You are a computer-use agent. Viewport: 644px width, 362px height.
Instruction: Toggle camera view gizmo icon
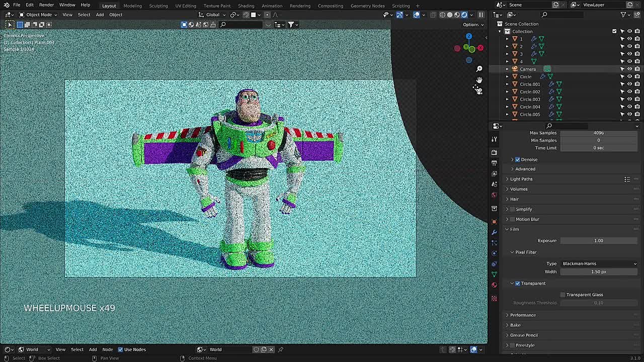tap(478, 90)
